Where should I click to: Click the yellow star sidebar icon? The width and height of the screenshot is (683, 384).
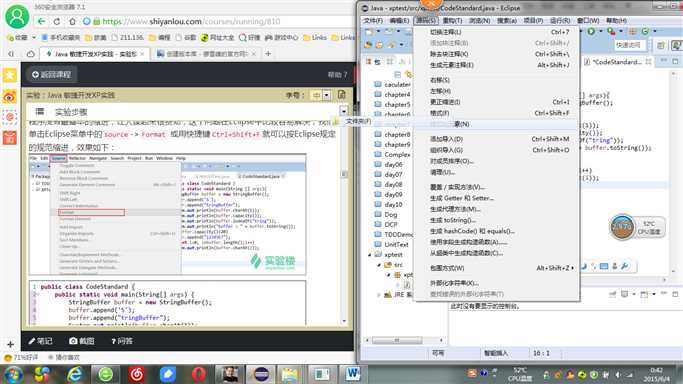tap(10, 75)
